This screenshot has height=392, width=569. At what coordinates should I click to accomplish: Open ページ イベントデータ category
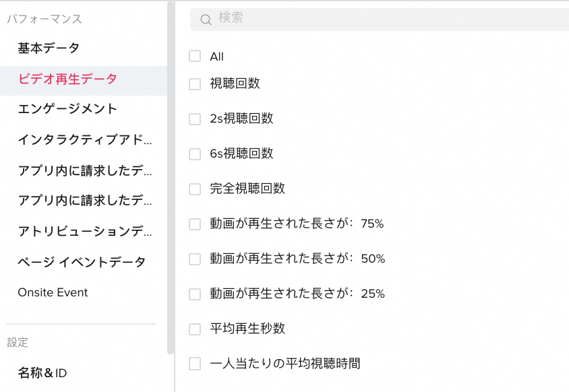point(82,263)
